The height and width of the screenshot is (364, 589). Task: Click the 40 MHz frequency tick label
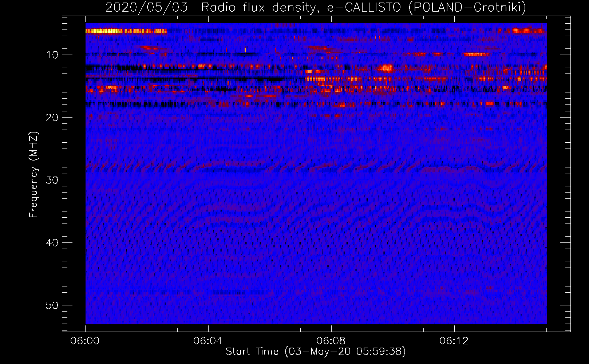point(52,243)
